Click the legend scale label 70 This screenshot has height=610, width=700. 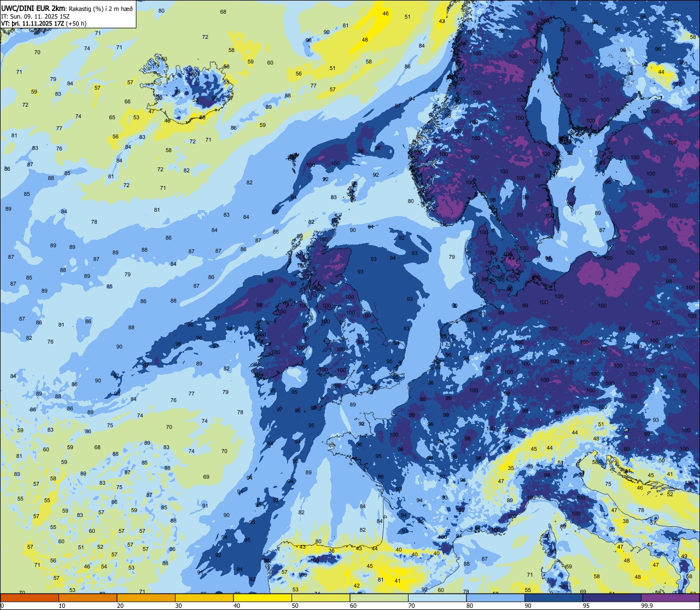pyautogui.click(x=411, y=606)
